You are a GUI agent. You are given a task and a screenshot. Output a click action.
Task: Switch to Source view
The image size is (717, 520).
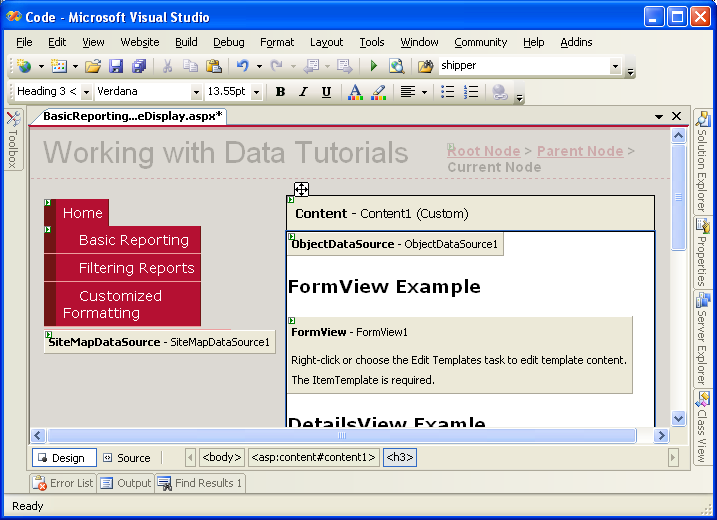click(x=126, y=458)
